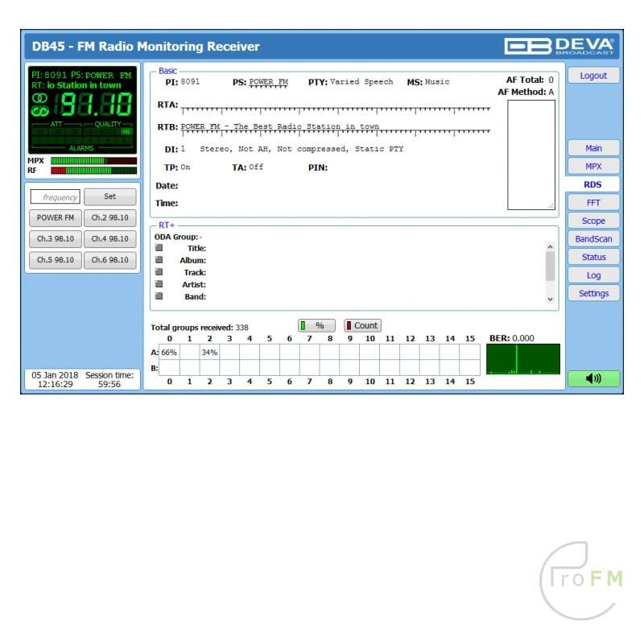The image size is (644, 644).
Task: Toggle the Band RT+ indicator box
Action: [x=159, y=296]
